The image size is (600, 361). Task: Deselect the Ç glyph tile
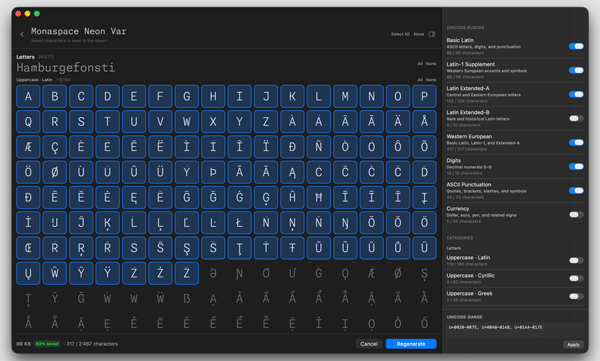55,147
